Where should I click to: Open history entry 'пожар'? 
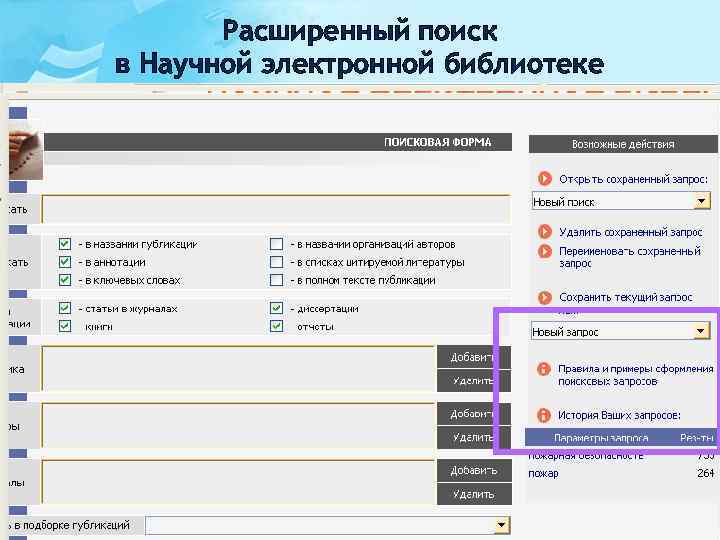coord(543,473)
